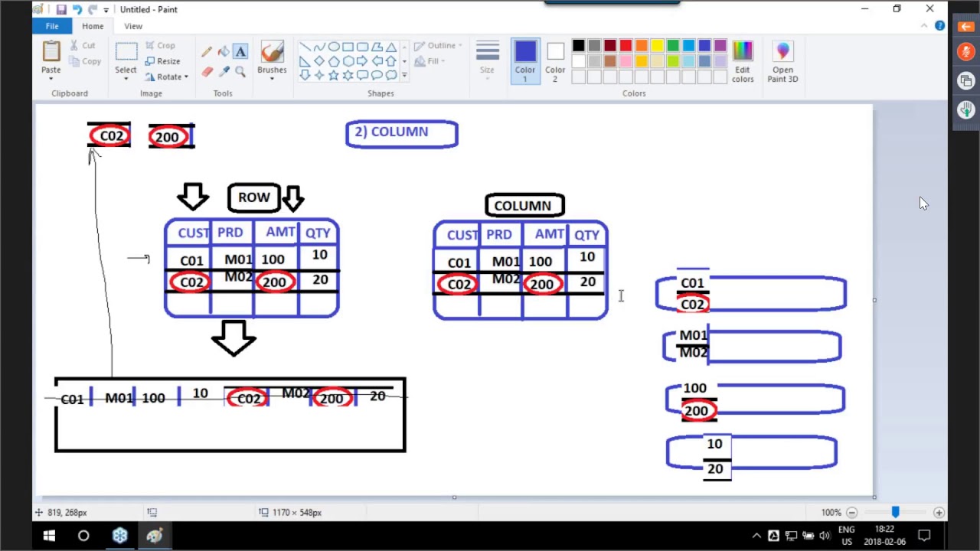Image resolution: width=980 pixels, height=551 pixels.
Task: Click the Brushes tool icon
Action: tap(272, 52)
